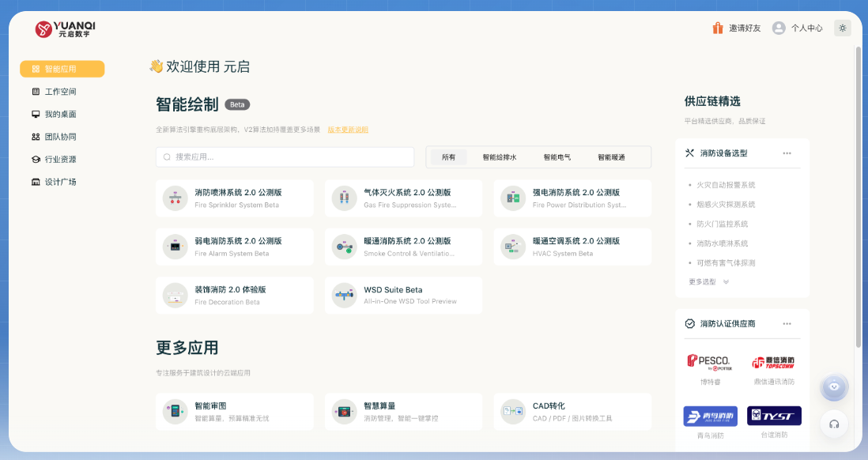The height and width of the screenshot is (460, 868).
Task: Open 工作空间 in the sidebar
Action: 62,92
